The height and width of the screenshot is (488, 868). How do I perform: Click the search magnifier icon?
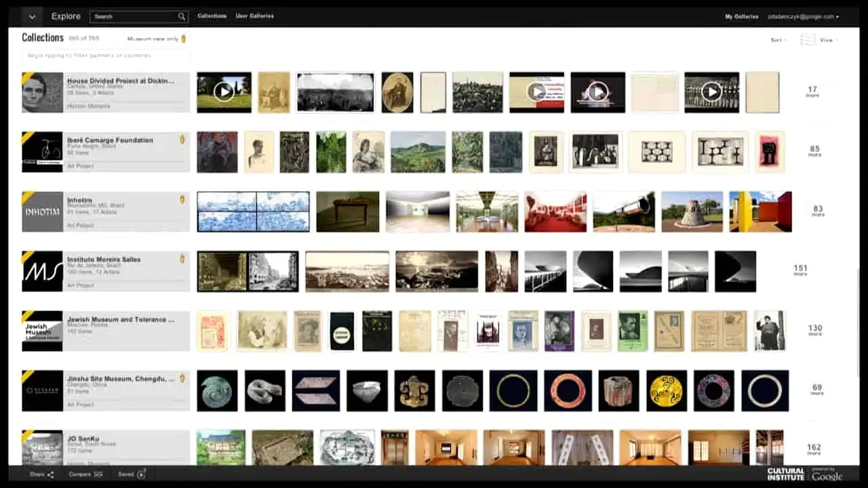[181, 16]
